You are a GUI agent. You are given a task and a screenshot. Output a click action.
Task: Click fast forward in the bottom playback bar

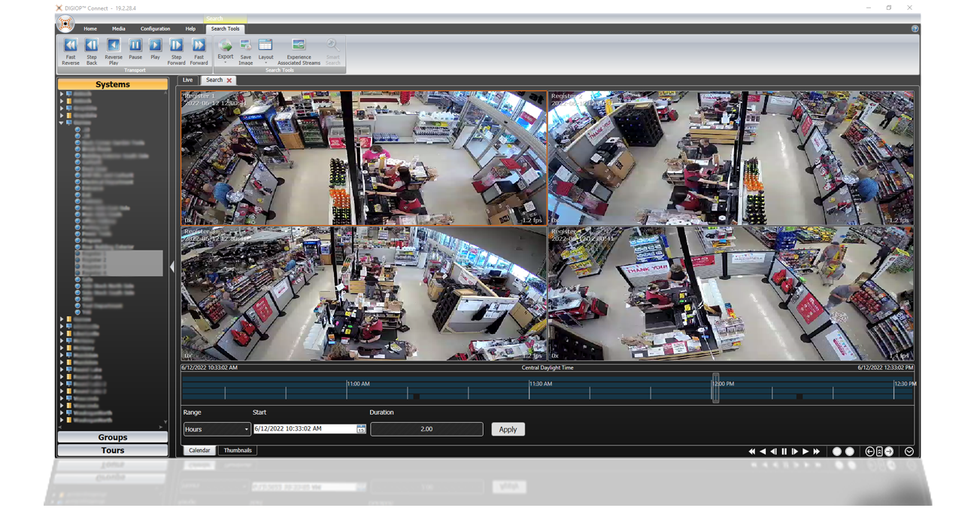[x=816, y=452]
